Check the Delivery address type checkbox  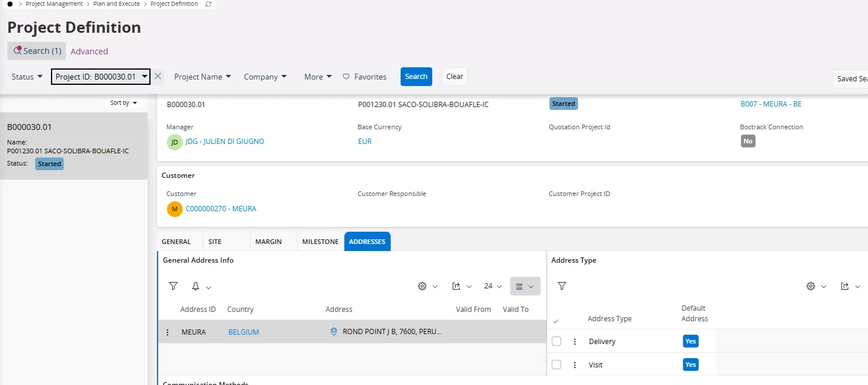(556, 341)
